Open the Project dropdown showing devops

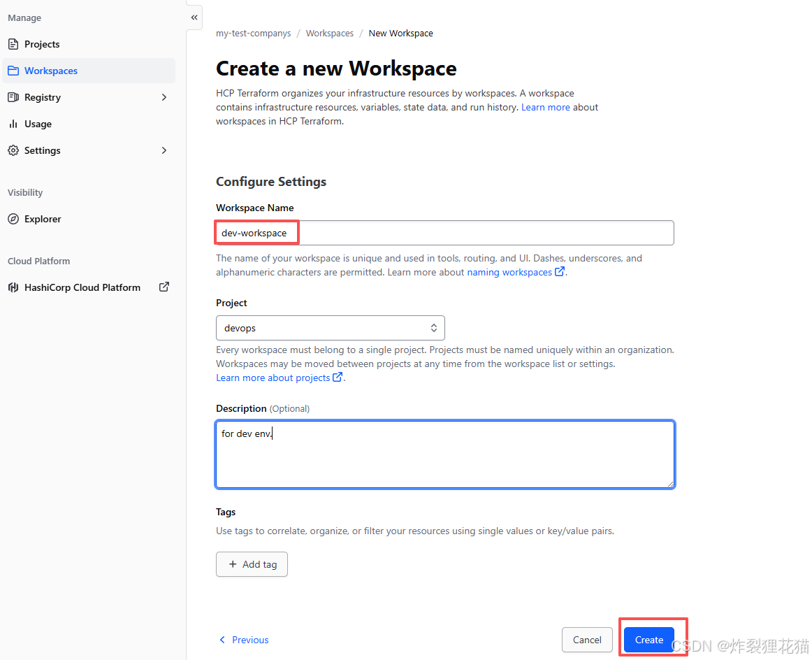(x=331, y=328)
